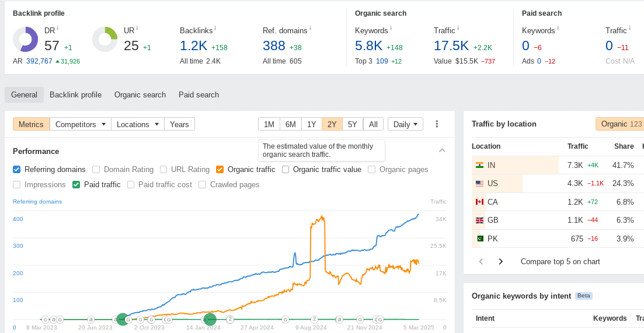Enable the Organic traffic value checkbox
Image resolution: width=644 pixels, height=333 pixels.
click(286, 170)
